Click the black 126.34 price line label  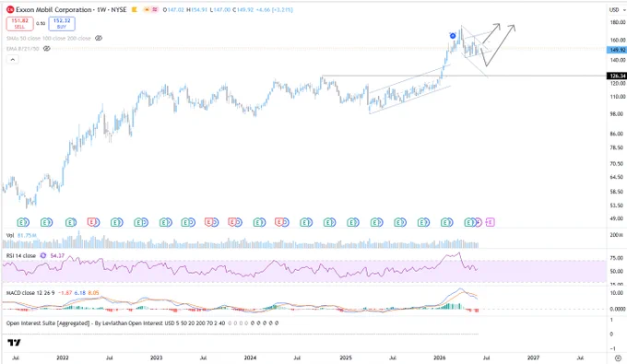[616, 76]
